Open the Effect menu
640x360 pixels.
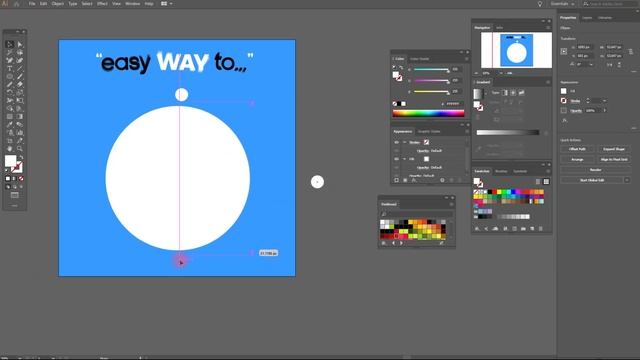click(x=102, y=4)
